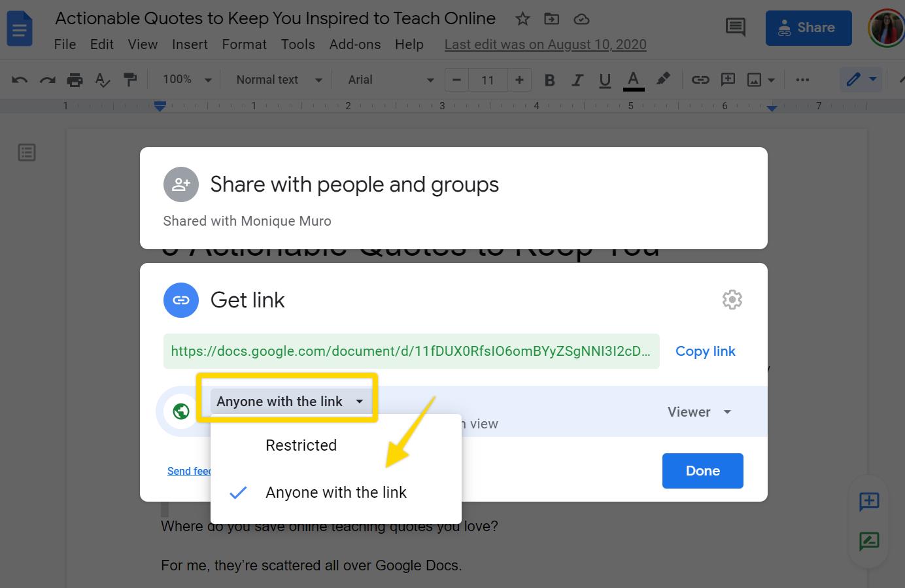This screenshot has height=588, width=905.
Task: Star this document
Action: pyautogui.click(x=522, y=19)
